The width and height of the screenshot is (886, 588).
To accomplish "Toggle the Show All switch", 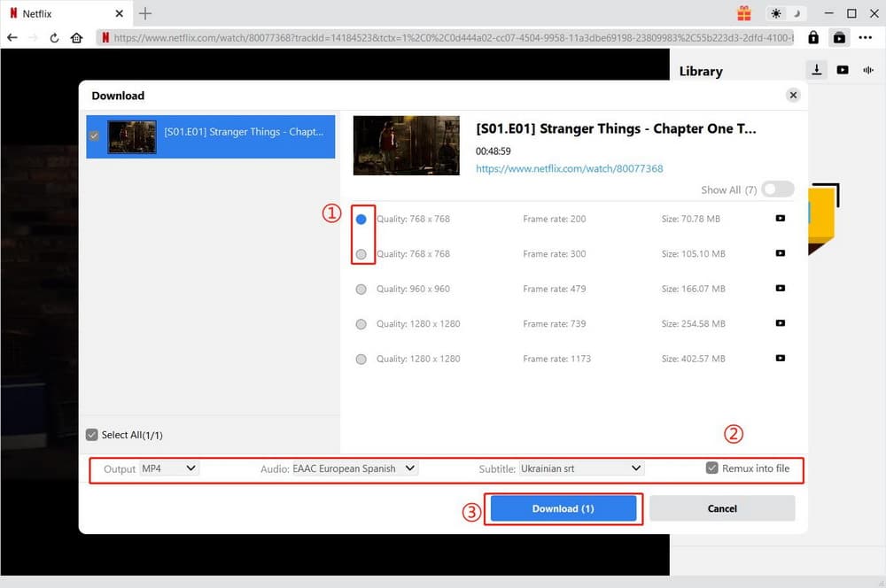I will point(777,190).
